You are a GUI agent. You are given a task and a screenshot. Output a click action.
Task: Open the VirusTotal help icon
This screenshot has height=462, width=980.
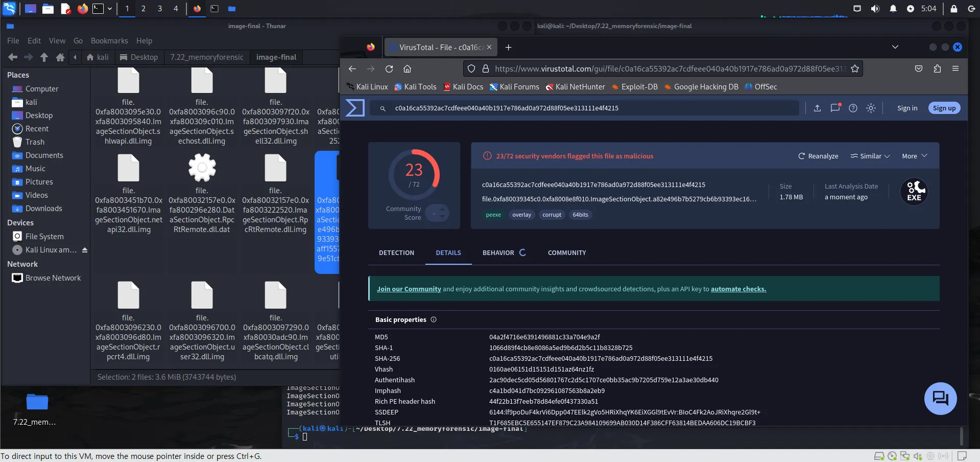click(x=853, y=108)
